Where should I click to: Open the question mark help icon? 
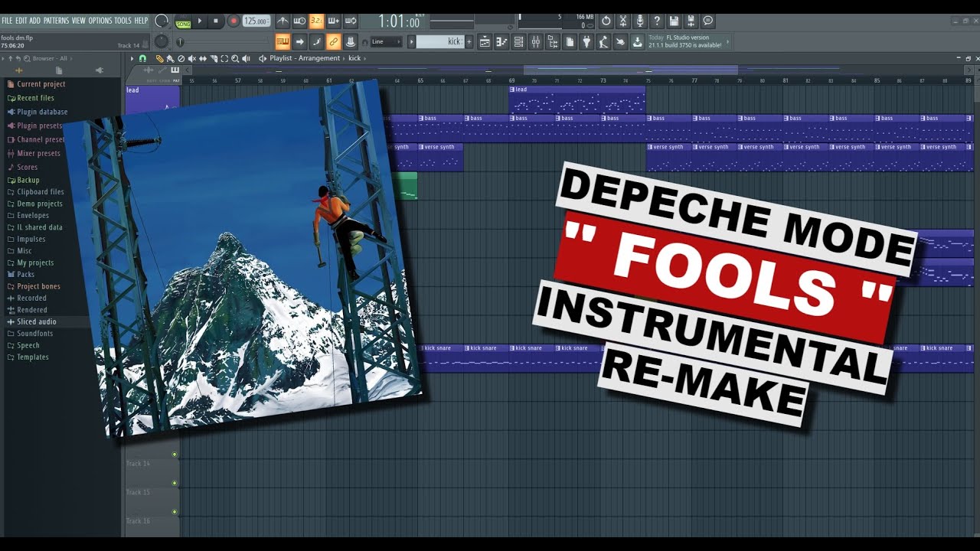tap(657, 21)
